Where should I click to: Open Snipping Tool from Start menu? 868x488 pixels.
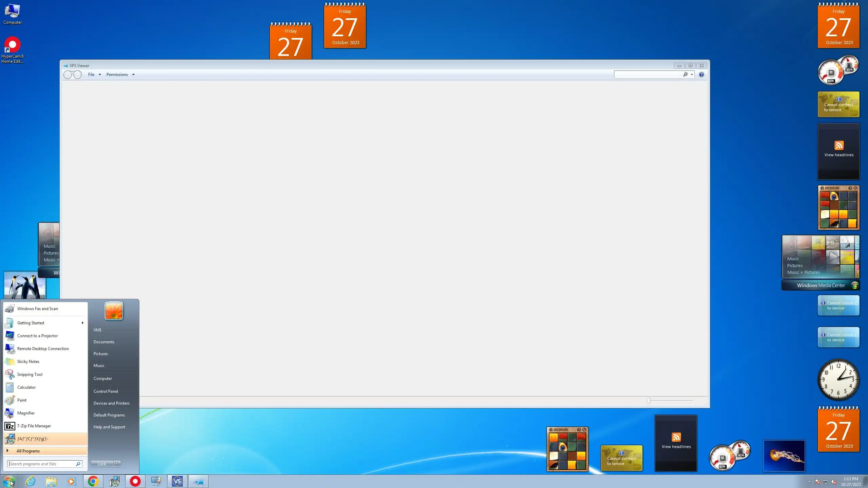pyautogui.click(x=30, y=374)
